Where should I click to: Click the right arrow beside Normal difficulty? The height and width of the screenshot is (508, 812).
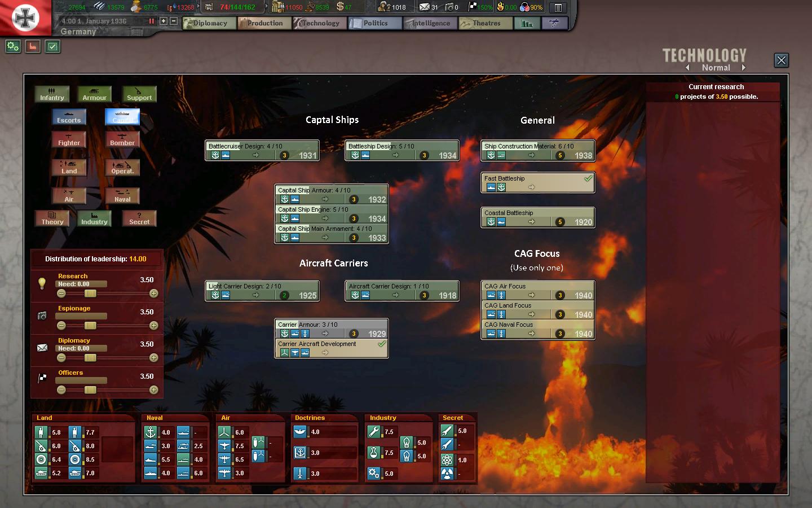[x=744, y=68]
